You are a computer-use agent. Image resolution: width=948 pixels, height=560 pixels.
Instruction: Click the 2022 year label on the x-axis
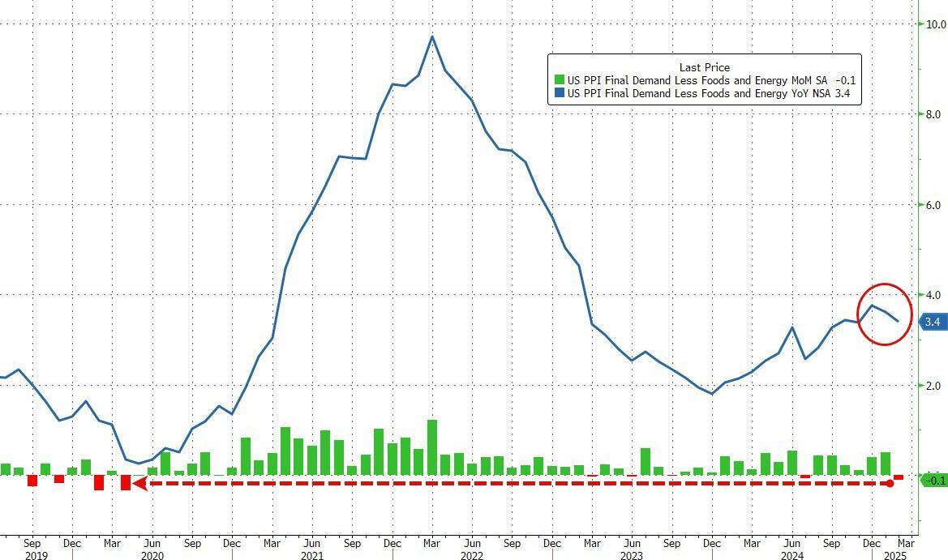click(x=471, y=555)
